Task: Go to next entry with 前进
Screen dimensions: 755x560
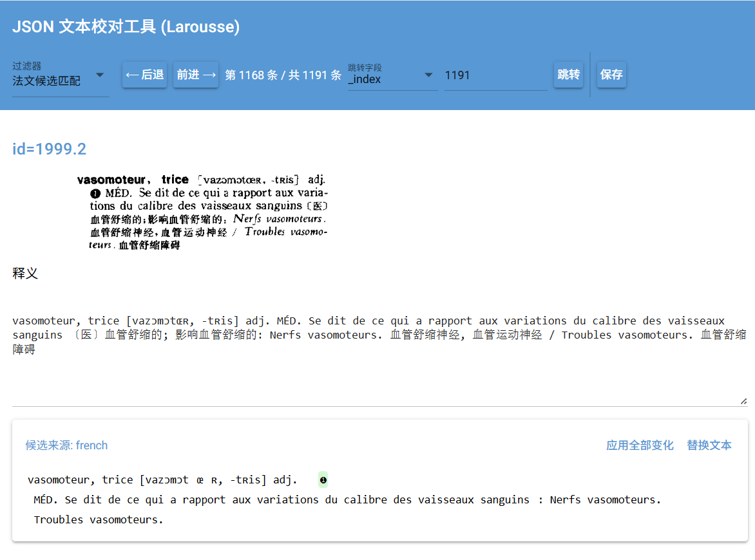Action: 196,75
